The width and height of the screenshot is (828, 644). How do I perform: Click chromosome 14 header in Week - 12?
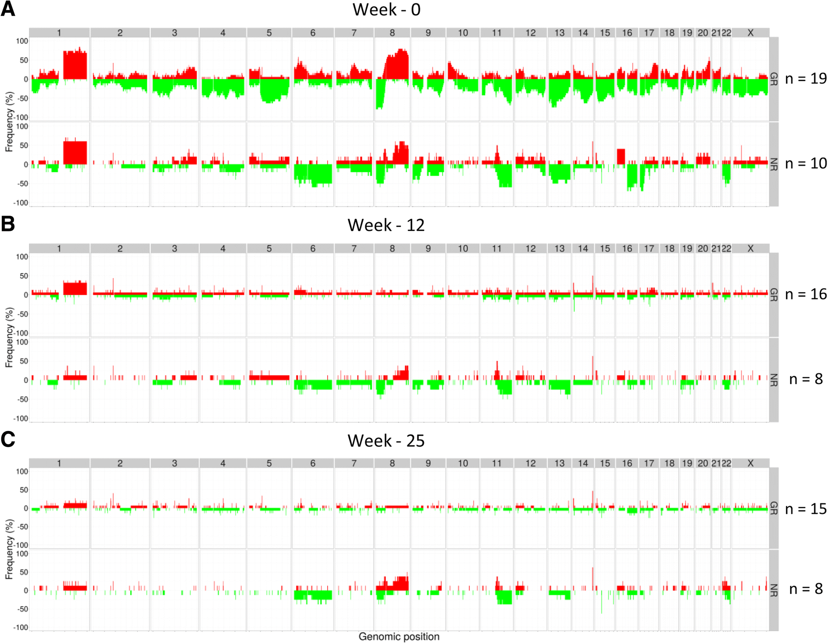pyautogui.click(x=583, y=248)
